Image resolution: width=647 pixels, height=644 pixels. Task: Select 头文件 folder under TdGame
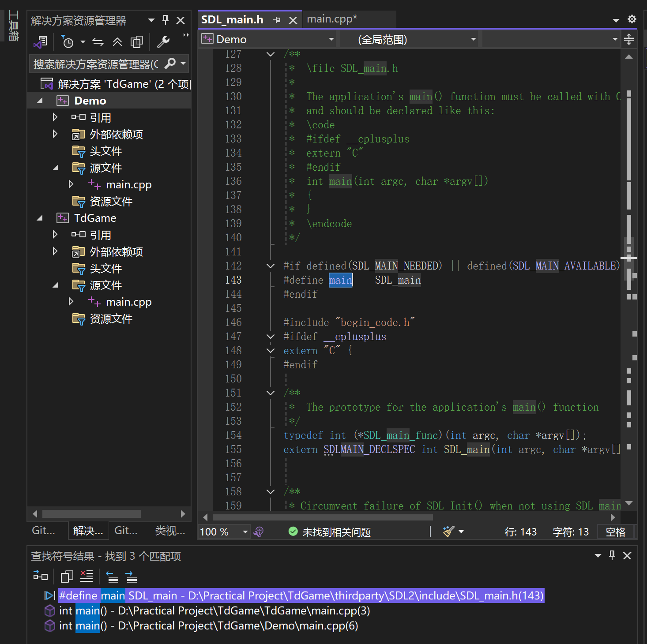[106, 268]
